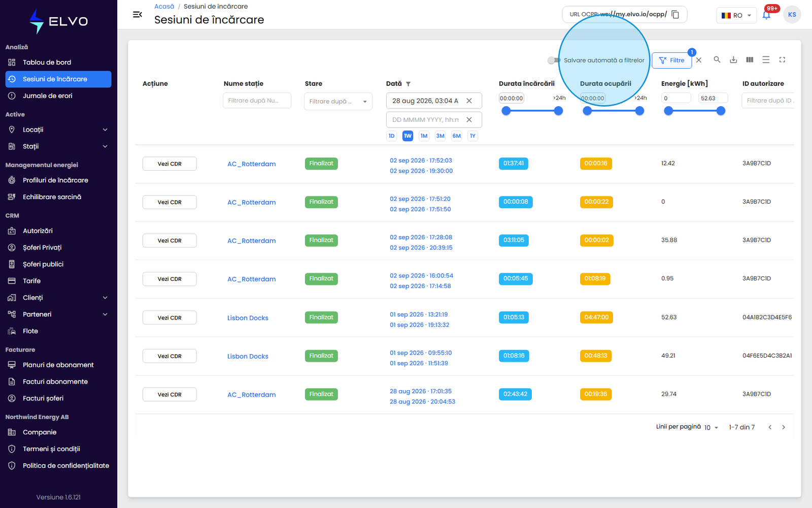Open Tablou de bord
Viewport: 812px width, 508px height.
coord(58,62)
